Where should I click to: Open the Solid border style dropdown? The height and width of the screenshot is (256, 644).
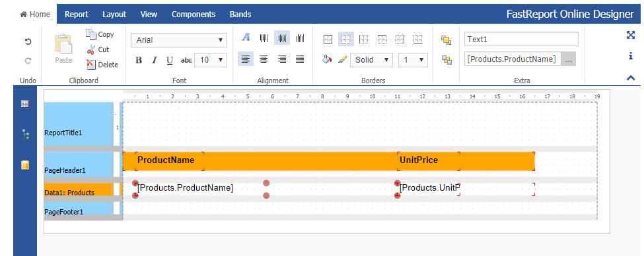coord(371,60)
